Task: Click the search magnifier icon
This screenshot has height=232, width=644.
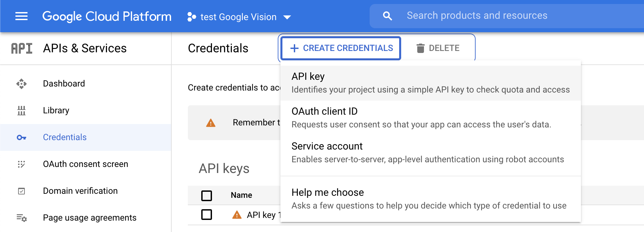Action: click(387, 16)
